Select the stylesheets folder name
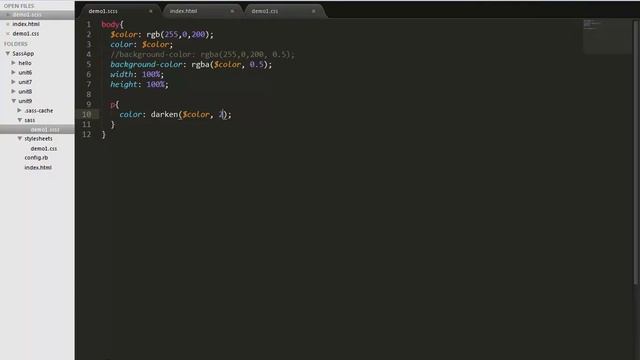 pyautogui.click(x=38, y=139)
